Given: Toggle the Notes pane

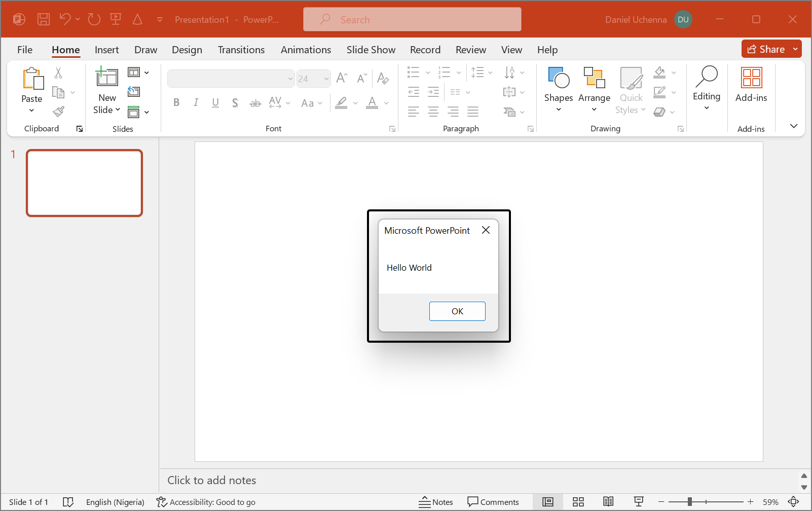Looking at the screenshot, I should 436,502.
